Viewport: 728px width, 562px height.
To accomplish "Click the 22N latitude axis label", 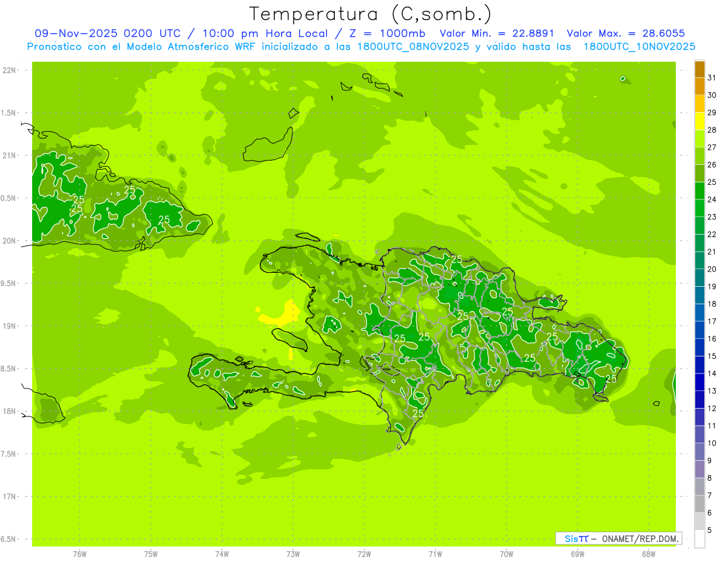I will pyautogui.click(x=9, y=70).
